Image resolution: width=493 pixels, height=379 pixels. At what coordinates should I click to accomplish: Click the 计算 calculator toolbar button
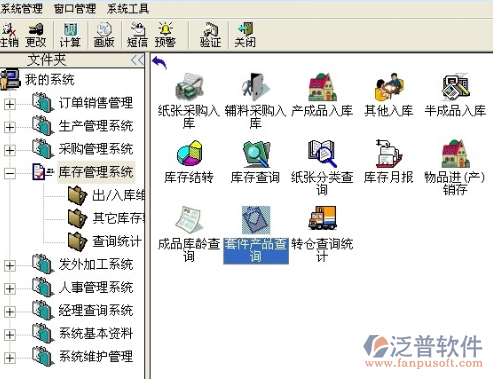click(70, 35)
